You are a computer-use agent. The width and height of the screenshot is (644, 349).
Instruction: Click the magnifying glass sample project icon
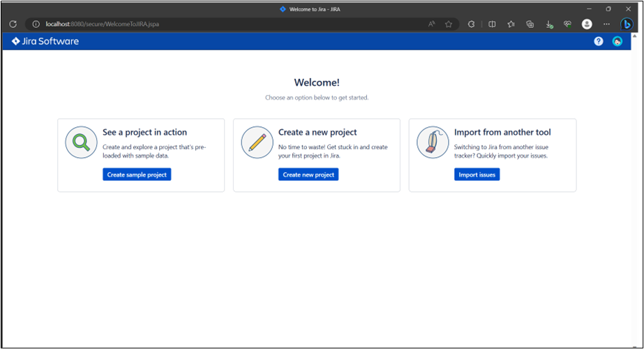coord(82,142)
